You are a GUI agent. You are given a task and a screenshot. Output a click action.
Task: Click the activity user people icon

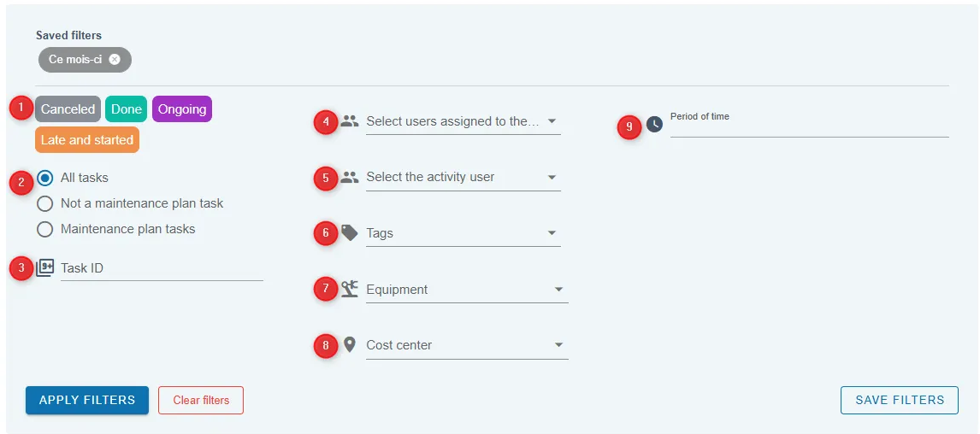(x=350, y=177)
